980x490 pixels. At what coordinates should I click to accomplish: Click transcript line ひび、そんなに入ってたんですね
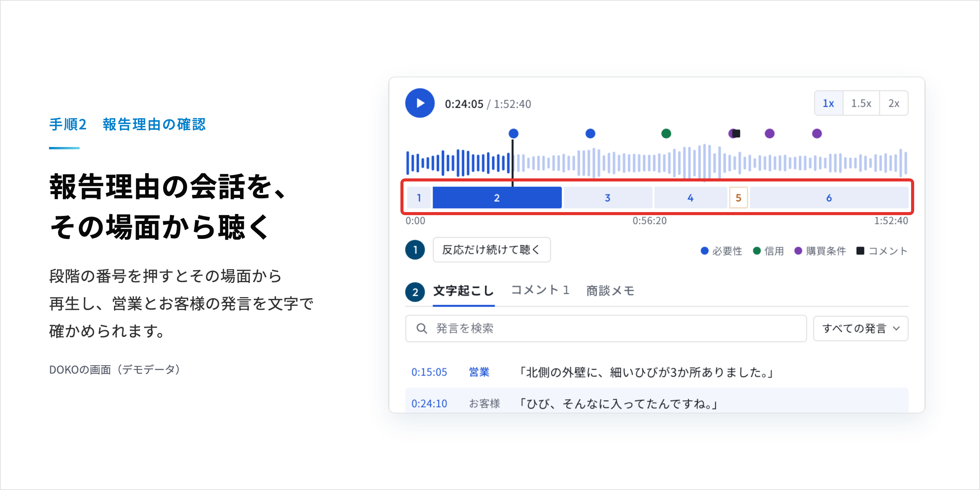tap(617, 403)
